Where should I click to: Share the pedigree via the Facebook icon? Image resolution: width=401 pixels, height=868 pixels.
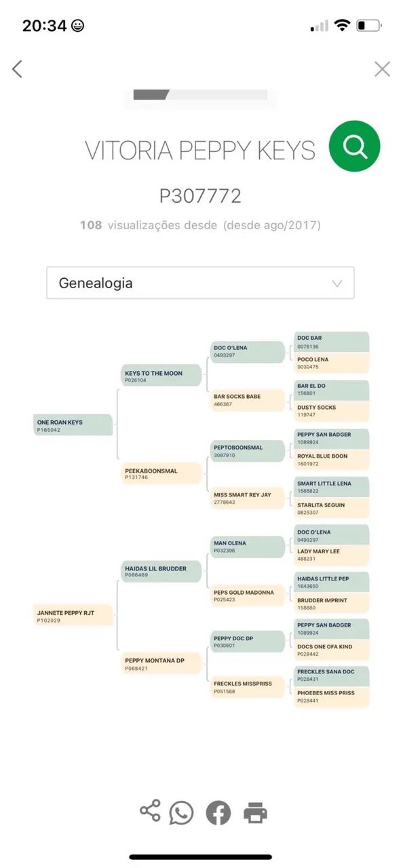[x=217, y=811]
